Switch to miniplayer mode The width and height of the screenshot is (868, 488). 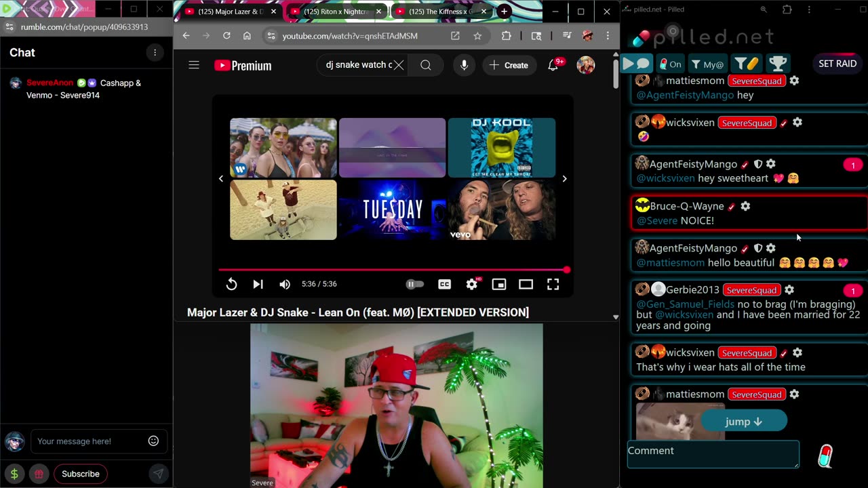pyautogui.click(x=499, y=284)
